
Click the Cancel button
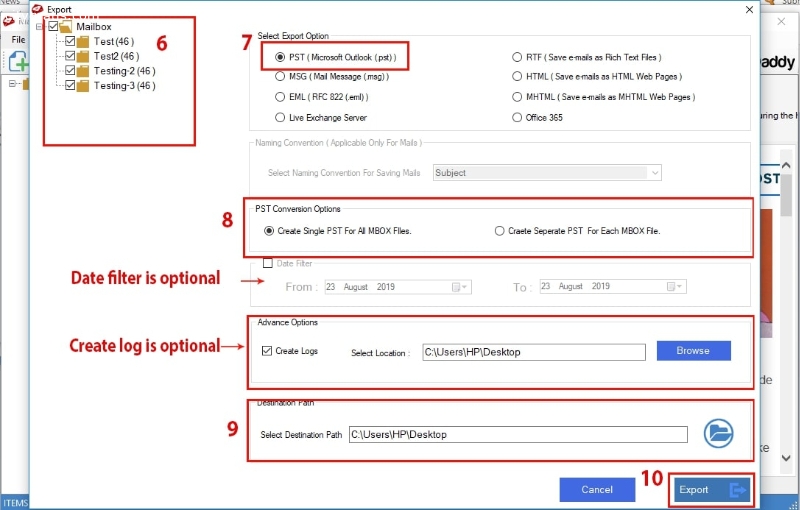pyautogui.click(x=597, y=490)
